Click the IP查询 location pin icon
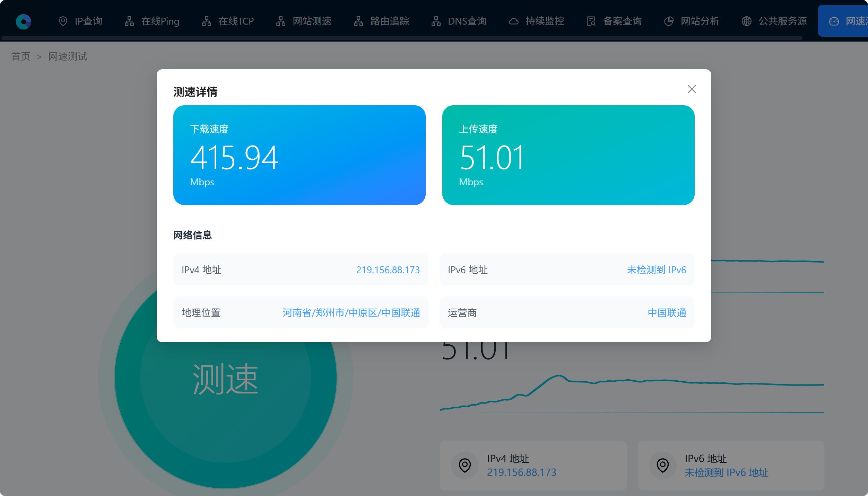 pyautogui.click(x=63, y=21)
